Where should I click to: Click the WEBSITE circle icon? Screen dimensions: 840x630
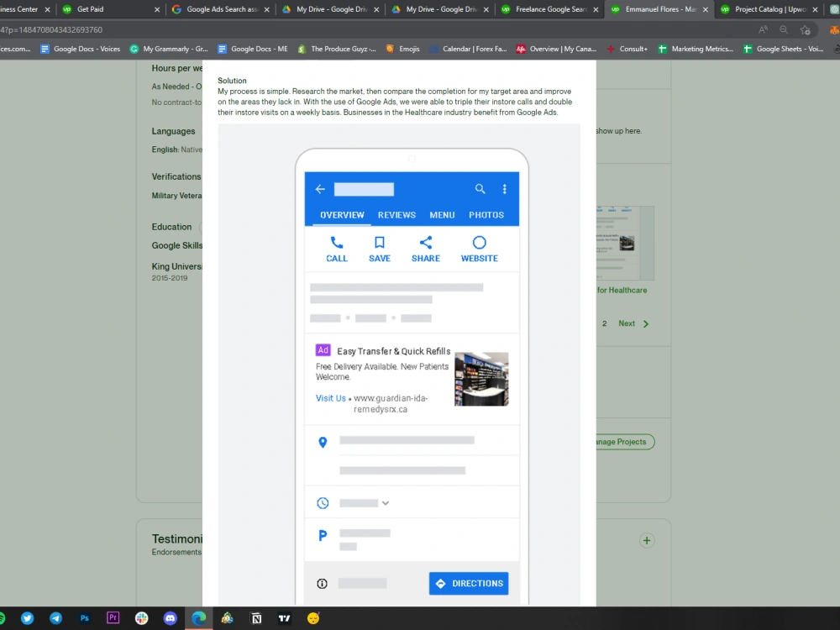coord(480,243)
